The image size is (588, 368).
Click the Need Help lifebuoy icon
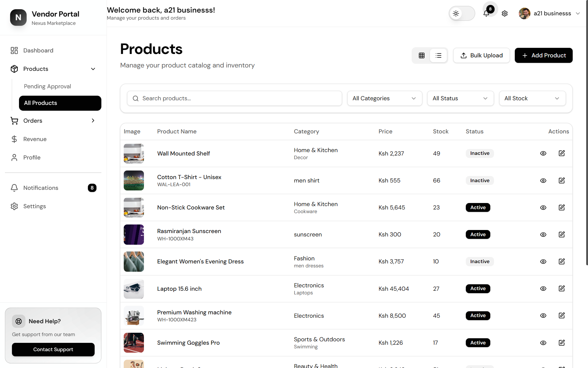[19, 321]
